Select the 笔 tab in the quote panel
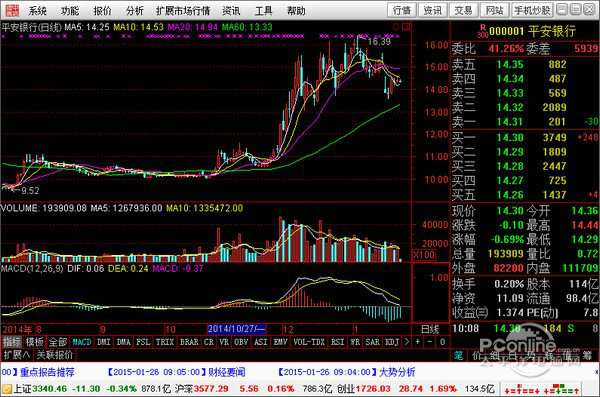Image resolution: width=600 pixels, height=397 pixels. coord(458,356)
